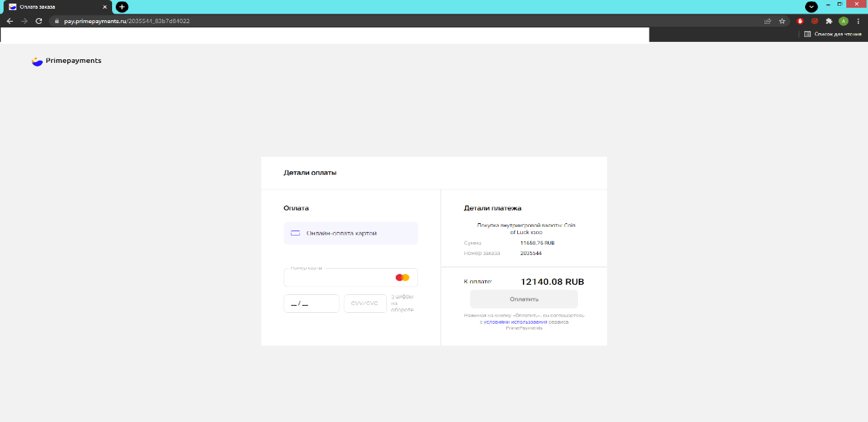
Task: Open a new browser tab
Action: pos(122,7)
